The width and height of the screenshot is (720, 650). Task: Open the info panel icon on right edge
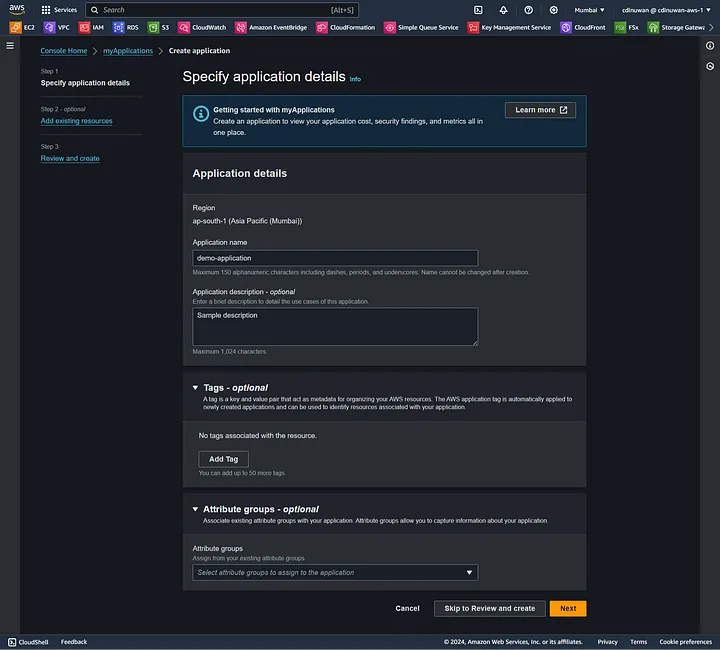710,45
